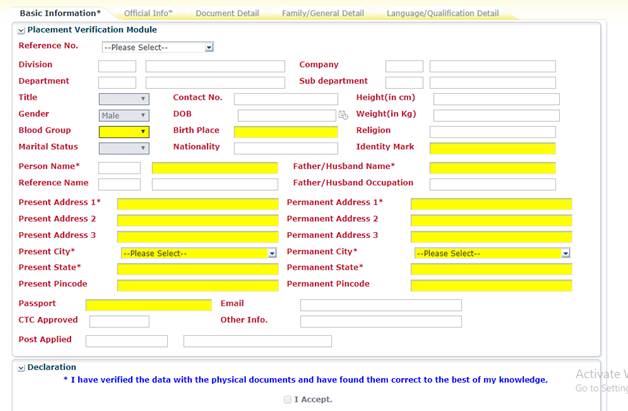Viewport: 628px width, 411px height.
Task: Click the first Post Applied field
Action: click(x=127, y=341)
